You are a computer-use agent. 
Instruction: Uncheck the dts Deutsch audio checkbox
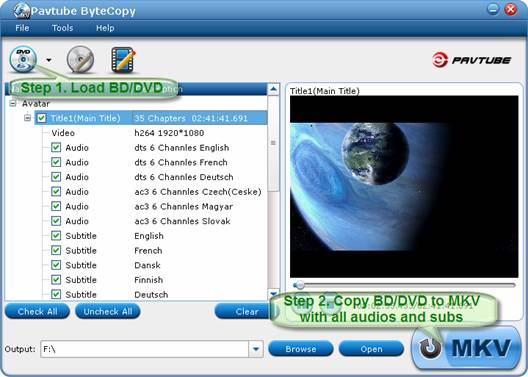(x=56, y=177)
